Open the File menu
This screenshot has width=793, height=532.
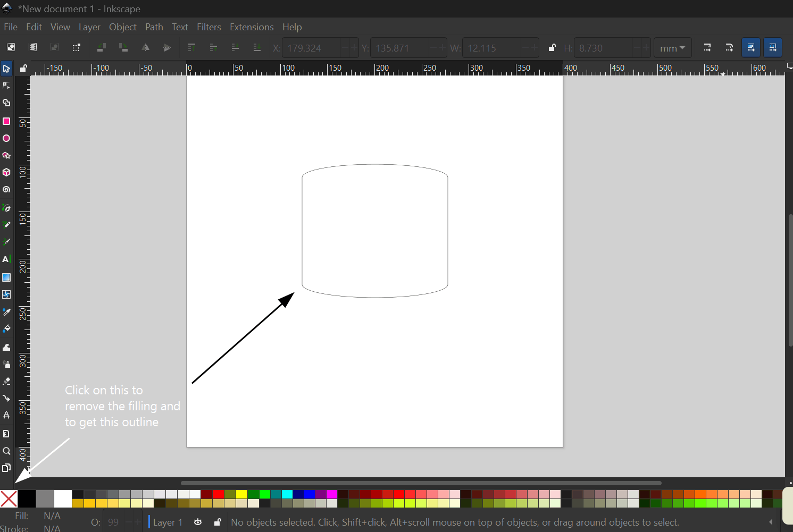click(x=11, y=27)
